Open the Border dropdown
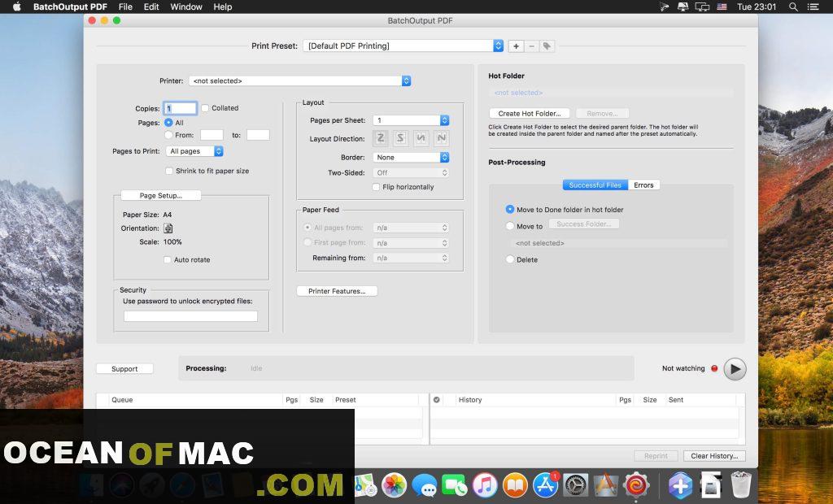Screen dimensions: 833x504 411,158
